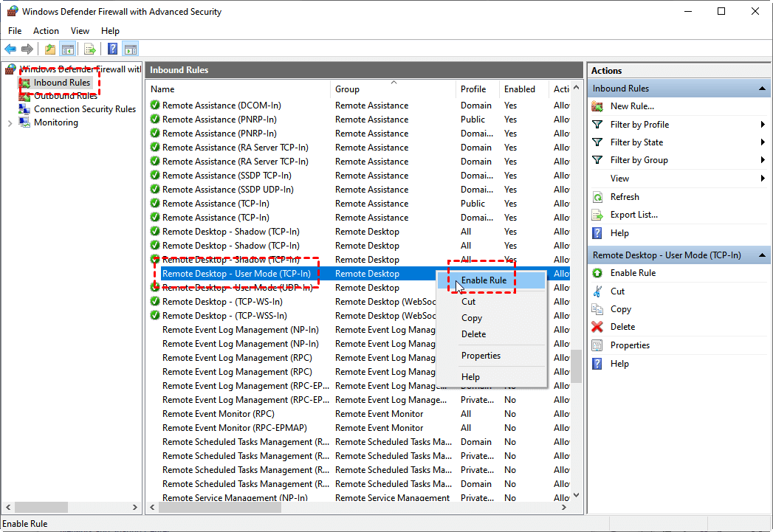
Task: Open the File menu
Action: (x=15, y=30)
